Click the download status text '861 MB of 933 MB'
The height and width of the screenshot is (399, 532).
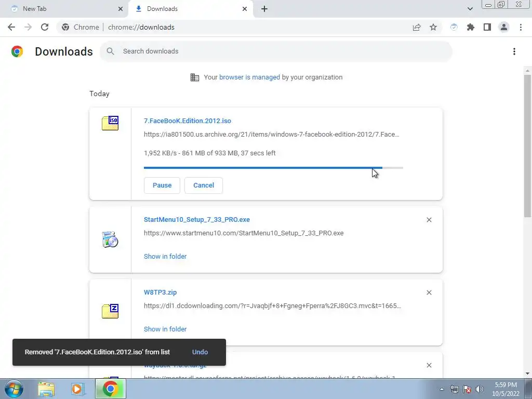[x=210, y=153]
